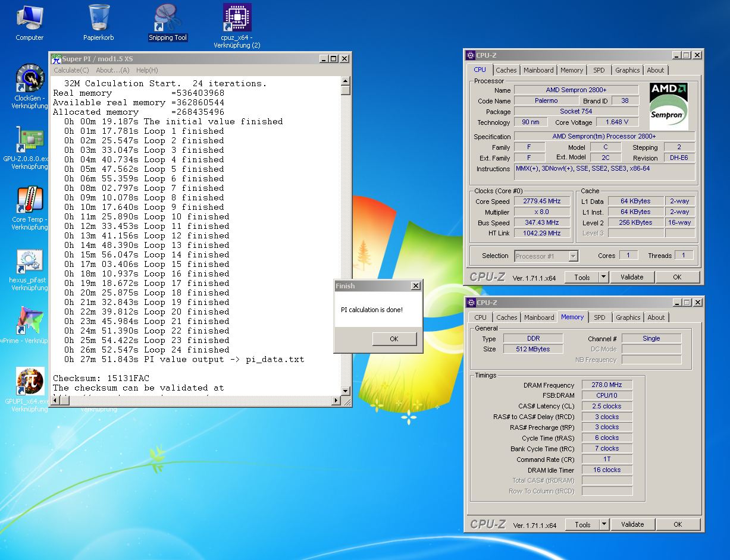
Task: Switch to Graphics tab in bottom CPU-Z
Action: point(628,317)
